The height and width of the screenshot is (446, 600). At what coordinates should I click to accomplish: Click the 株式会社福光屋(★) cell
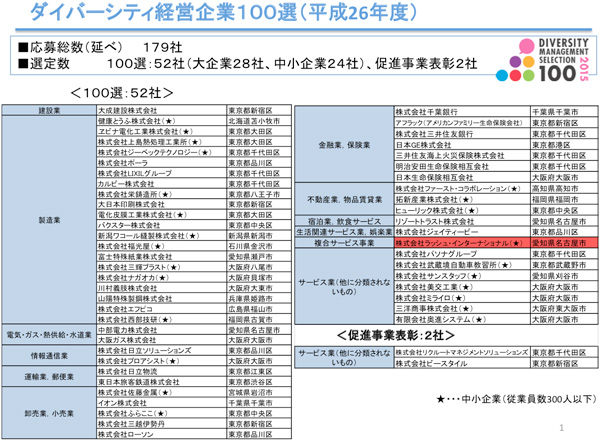coord(161,246)
